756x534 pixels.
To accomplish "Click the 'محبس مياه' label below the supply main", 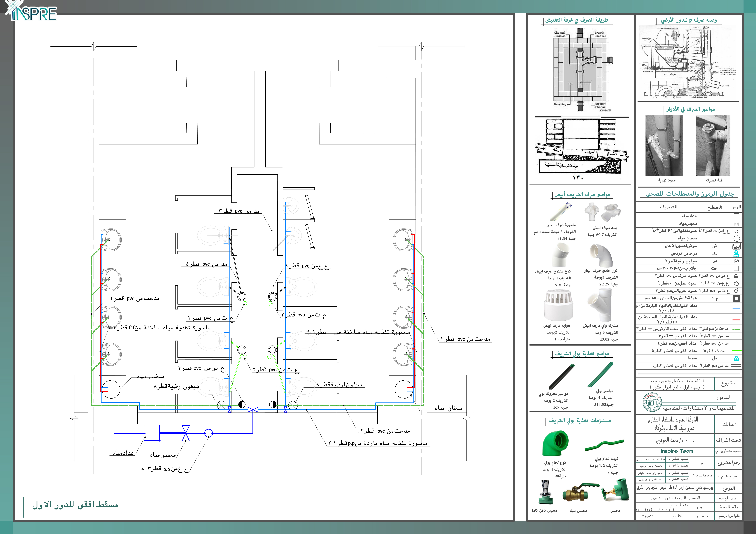I will coord(163,455).
